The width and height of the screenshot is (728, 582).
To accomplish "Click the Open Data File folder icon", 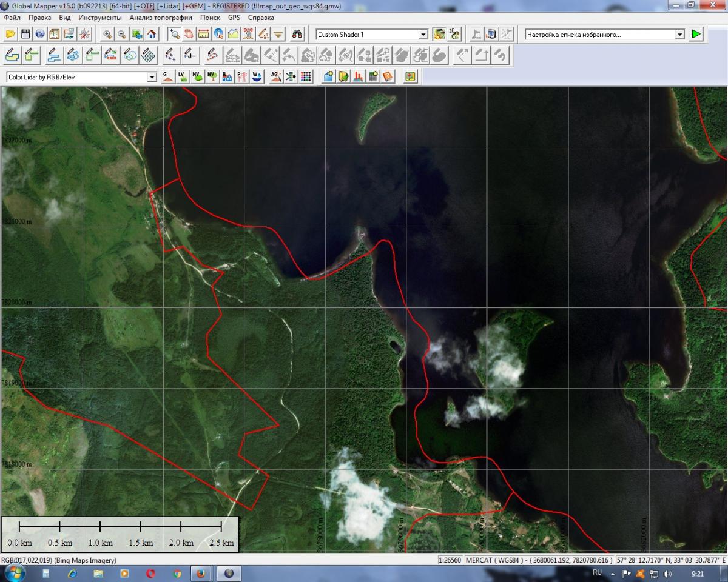I will (10, 34).
